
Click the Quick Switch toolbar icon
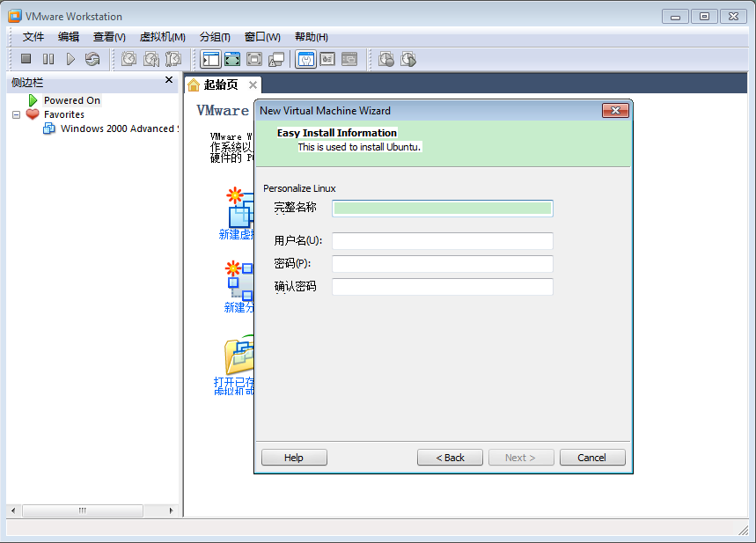tap(232, 59)
